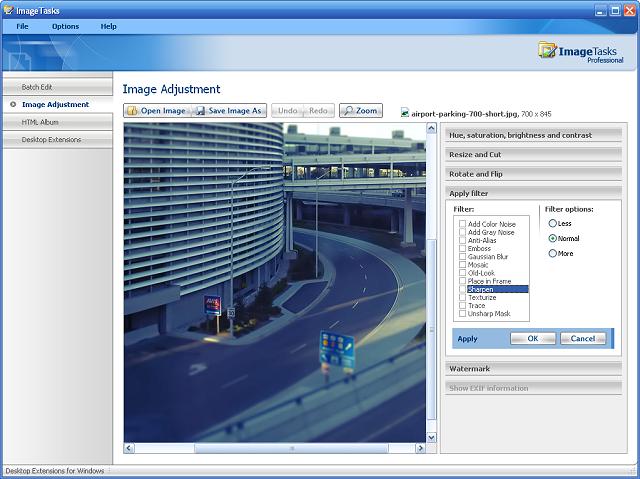Click the Open Image toolbar button
The width and height of the screenshot is (640, 479).
[156, 111]
